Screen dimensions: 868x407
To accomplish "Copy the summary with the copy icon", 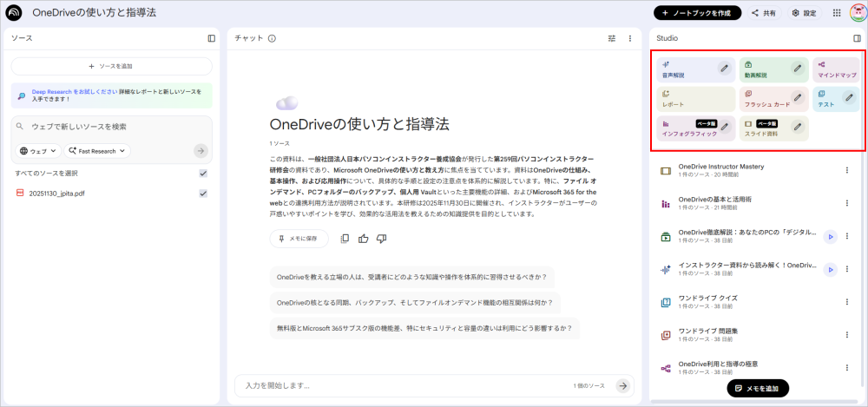I will [345, 239].
